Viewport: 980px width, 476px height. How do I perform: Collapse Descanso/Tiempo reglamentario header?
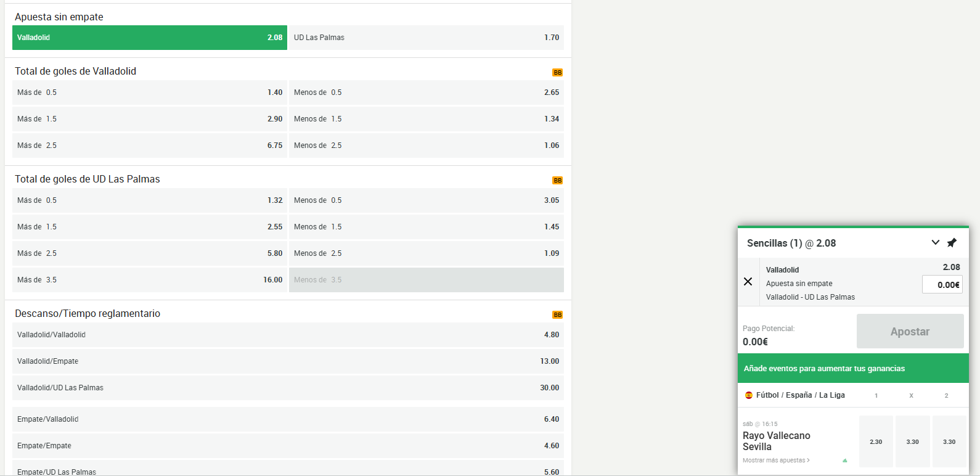[88, 313]
